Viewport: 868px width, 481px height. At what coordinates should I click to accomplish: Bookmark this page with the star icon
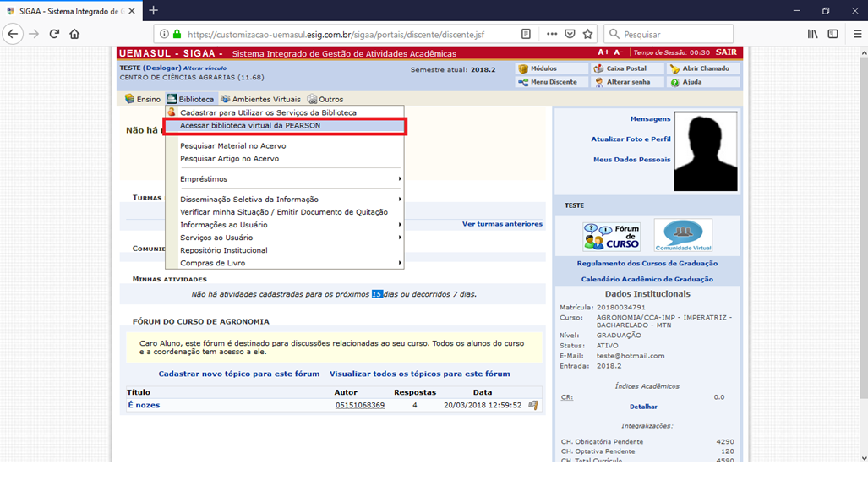point(588,34)
